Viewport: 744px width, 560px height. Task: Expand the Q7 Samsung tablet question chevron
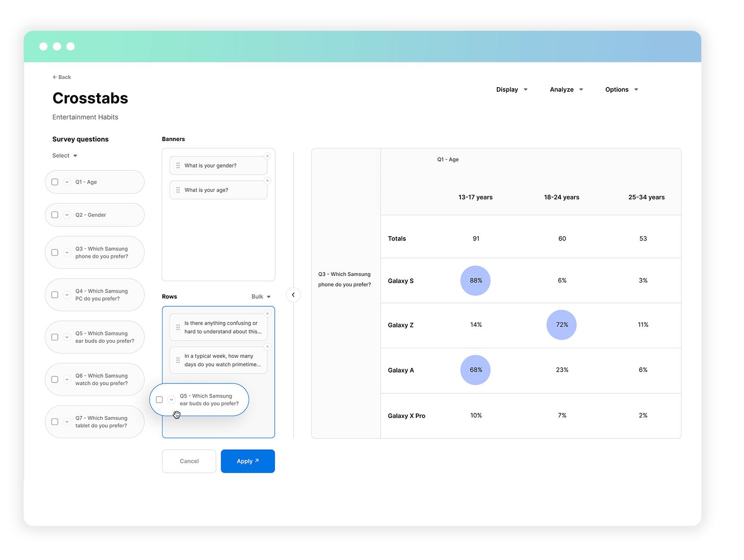point(67,422)
